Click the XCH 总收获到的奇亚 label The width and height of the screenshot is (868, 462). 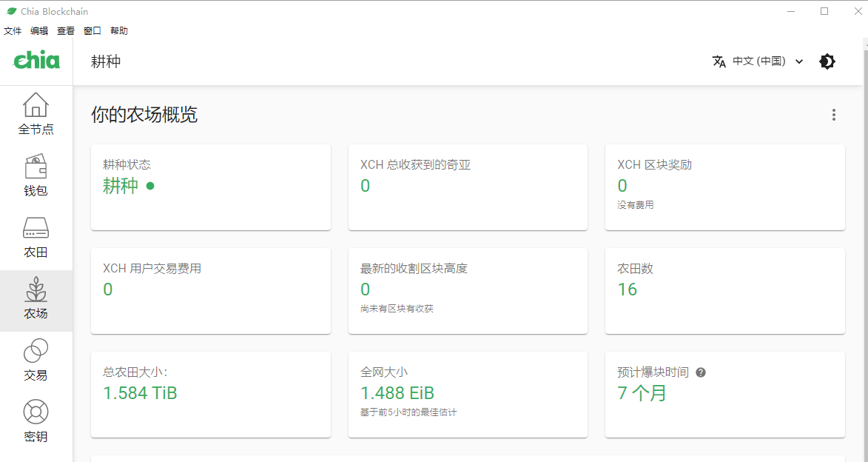pos(416,164)
